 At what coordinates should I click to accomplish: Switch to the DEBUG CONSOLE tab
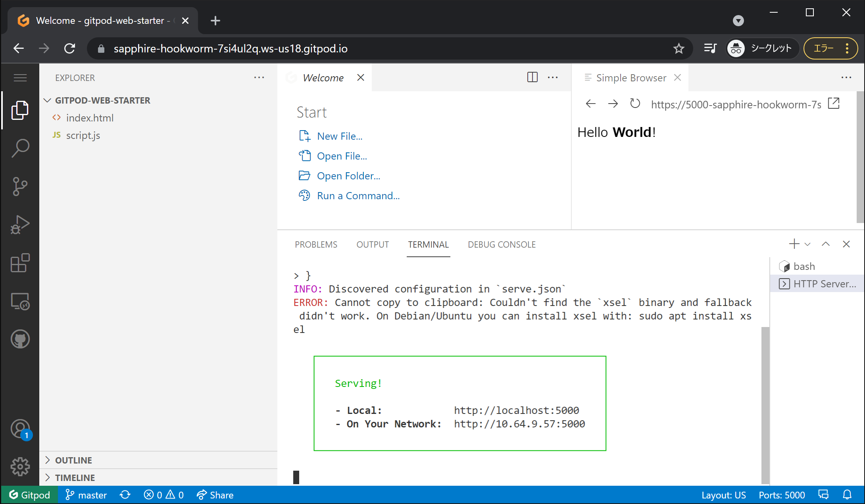coord(502,244)
